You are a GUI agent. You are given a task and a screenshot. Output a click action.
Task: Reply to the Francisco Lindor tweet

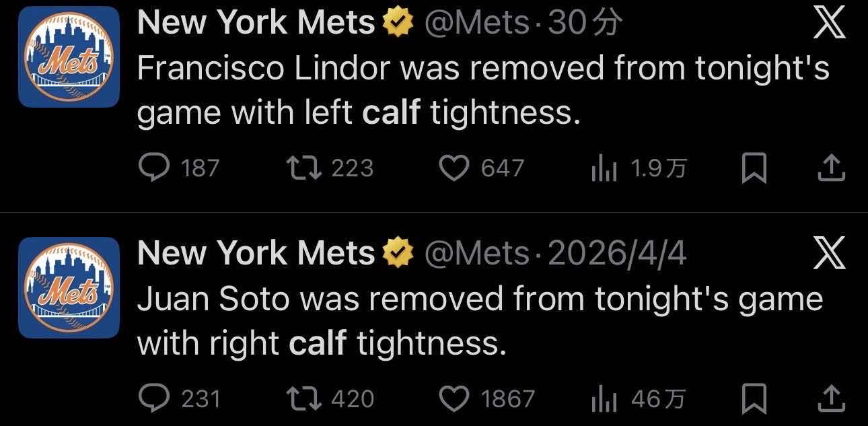(154, 168)
